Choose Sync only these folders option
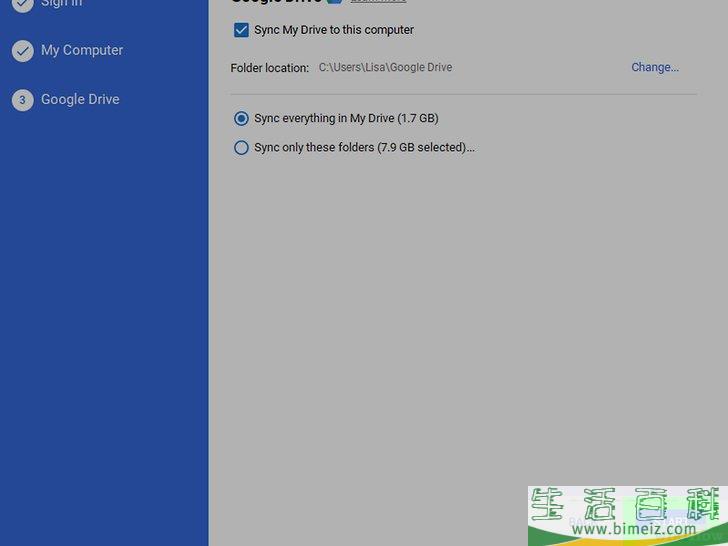Viewport: 728px width, 546px height. pyautogui.click(x=241, y=148)
